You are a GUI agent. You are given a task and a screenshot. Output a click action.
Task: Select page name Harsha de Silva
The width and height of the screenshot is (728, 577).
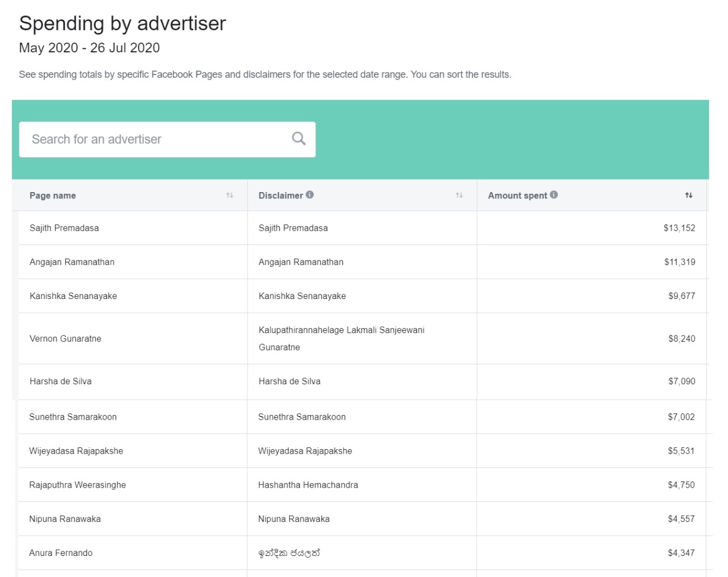(61, 381)
